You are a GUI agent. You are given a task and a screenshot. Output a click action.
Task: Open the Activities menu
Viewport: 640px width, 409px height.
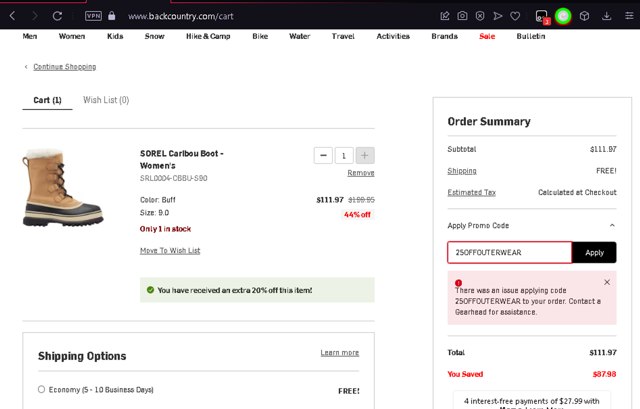(x=393, y=36)
